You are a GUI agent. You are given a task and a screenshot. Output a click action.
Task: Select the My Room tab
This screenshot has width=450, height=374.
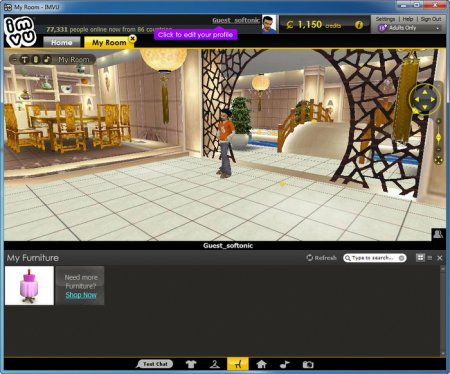coord(109,42)
